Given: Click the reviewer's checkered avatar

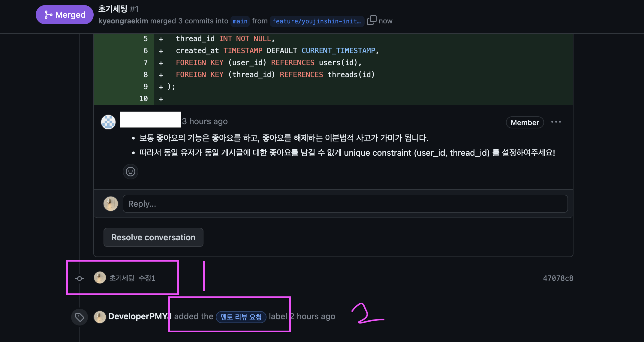Looking at the screenshot, I should (108, 122).
